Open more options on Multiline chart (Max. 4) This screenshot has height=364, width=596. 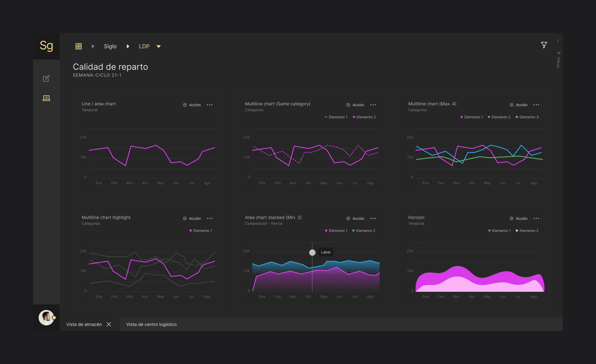coord(536,105)
